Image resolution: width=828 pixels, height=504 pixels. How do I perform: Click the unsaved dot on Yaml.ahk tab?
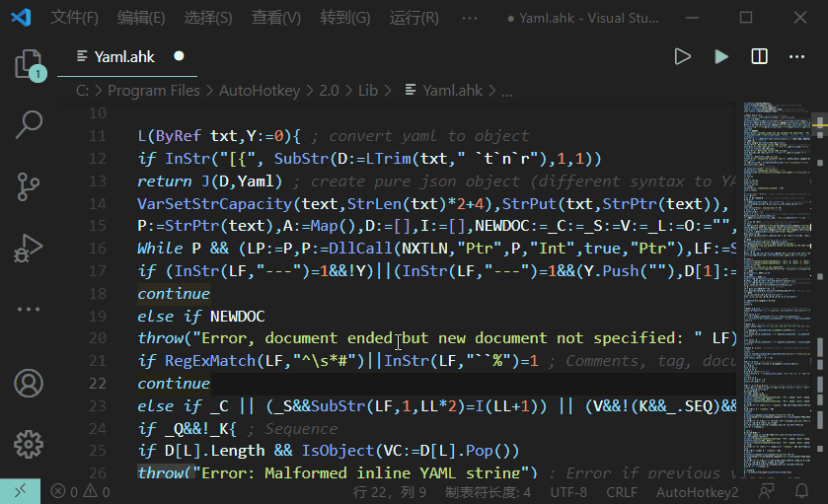point(179,56)
